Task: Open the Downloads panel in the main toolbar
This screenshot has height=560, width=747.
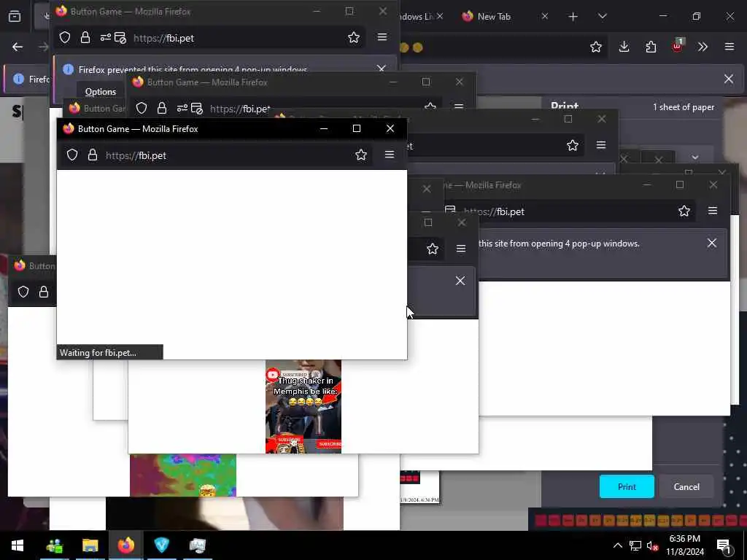Action: [624, 47]
